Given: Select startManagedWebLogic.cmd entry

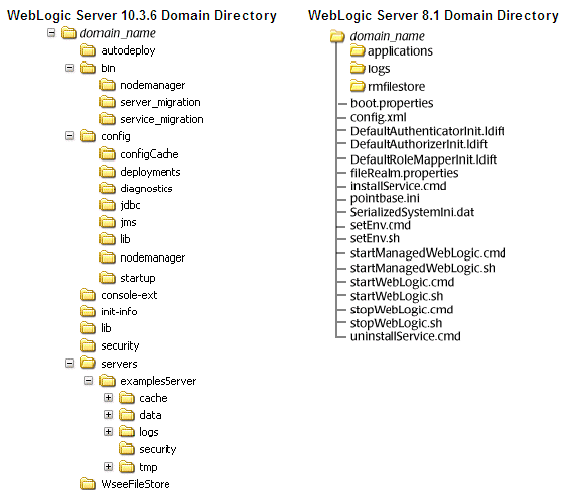Looking at the screenshot, I should click(428, 253).
